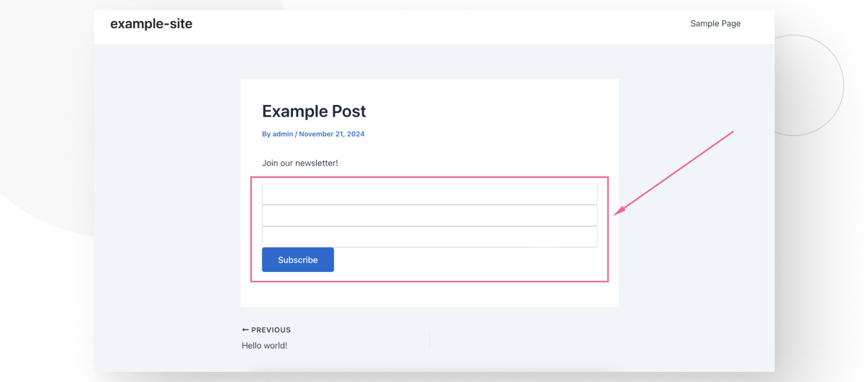Open the Hello world! previous post
This screenshot has height=382, width=868.
[264, 346]
